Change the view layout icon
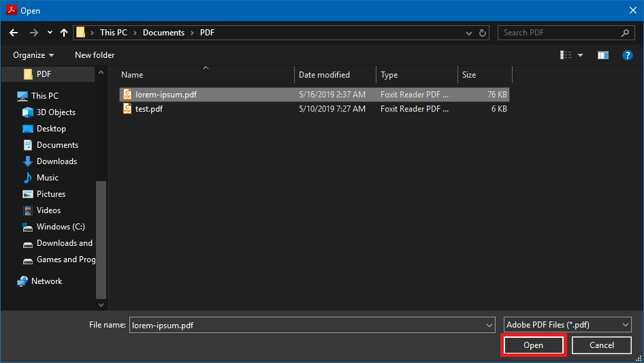The width and height of the screenshot is (644, 363). (x=566, y=55)
